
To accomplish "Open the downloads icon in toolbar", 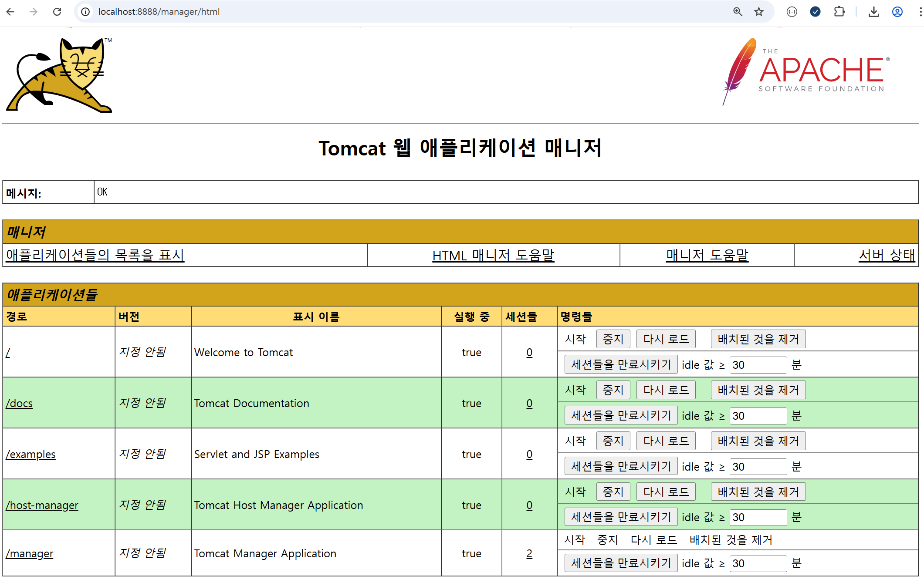I will (873, 12).
